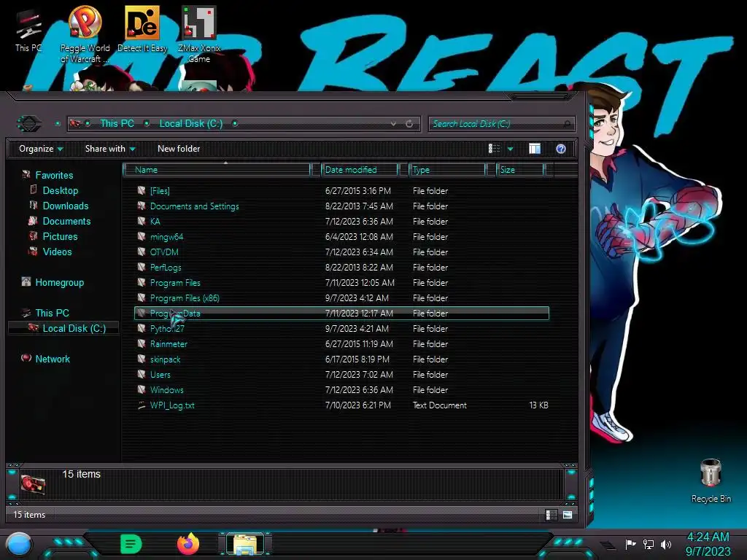Open Windows Start orb

pos(19,545)
